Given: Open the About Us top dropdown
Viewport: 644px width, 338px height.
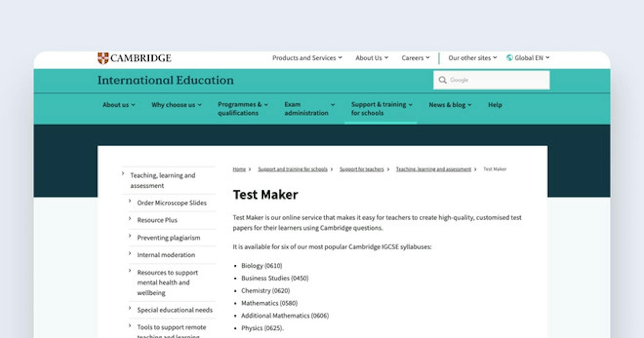Looking at the screenshot, I should (x=372, y=58).
